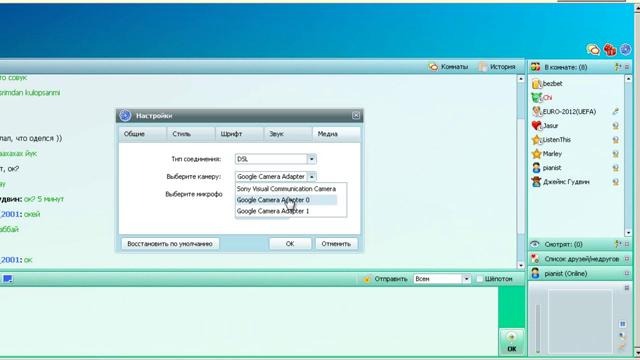The height and width of the screenshot is (360, 640).
Task: Click EURO-2012(UEFA) user avatar
Action: coord(536,111)
